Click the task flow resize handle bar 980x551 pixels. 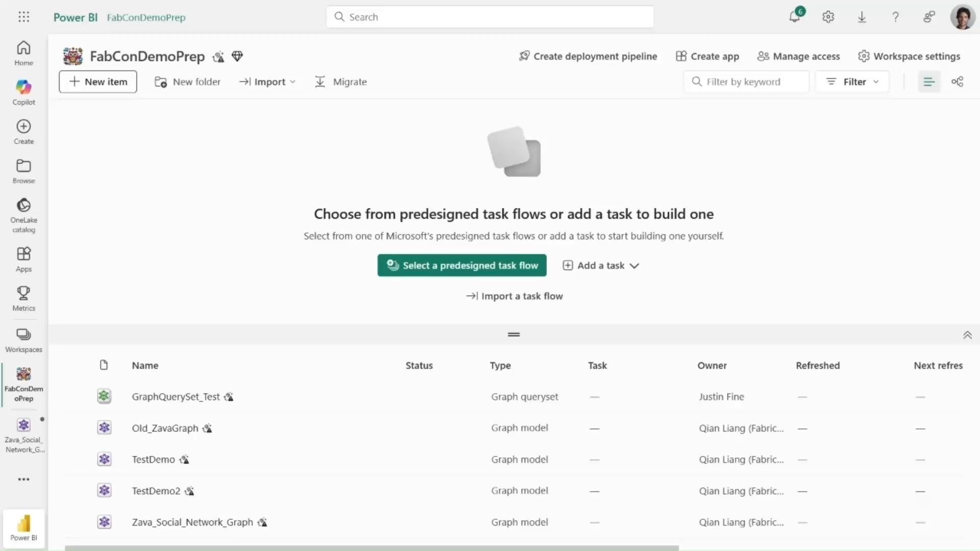point(513,335)
